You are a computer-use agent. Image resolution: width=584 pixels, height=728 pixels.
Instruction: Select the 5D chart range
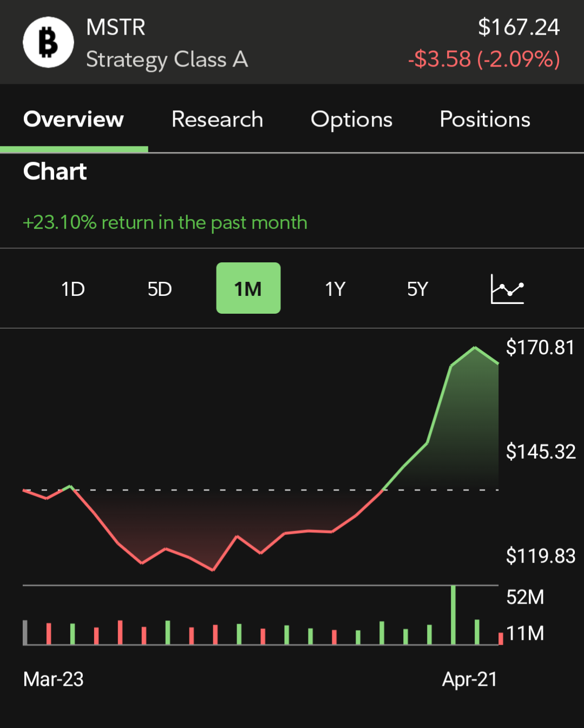[x=160, y=289]
